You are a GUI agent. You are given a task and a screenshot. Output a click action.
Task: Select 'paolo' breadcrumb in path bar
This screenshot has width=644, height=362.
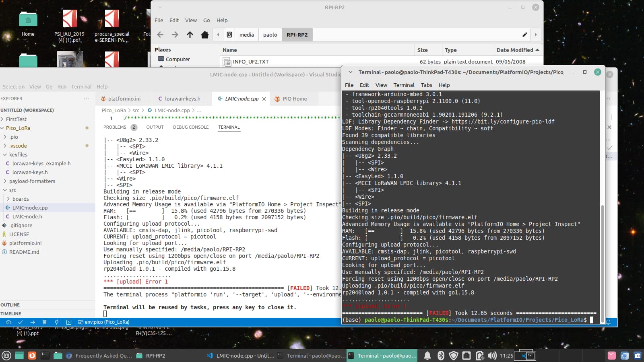pos(270,35)
